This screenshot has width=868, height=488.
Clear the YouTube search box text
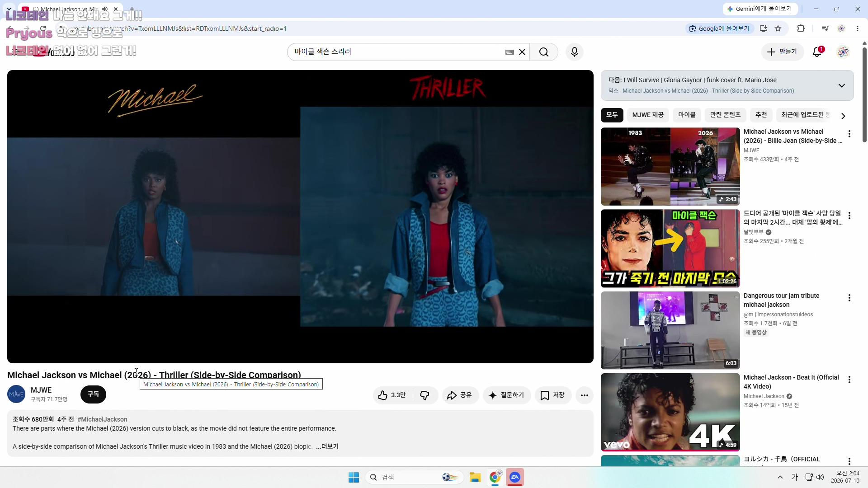coord(522,52)
